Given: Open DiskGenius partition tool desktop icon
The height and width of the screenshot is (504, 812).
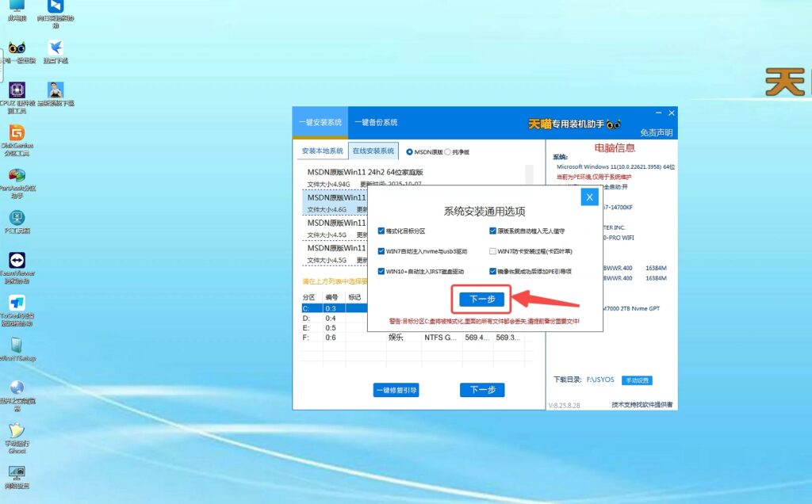Looking at the screenshot, I should [16, 132].
